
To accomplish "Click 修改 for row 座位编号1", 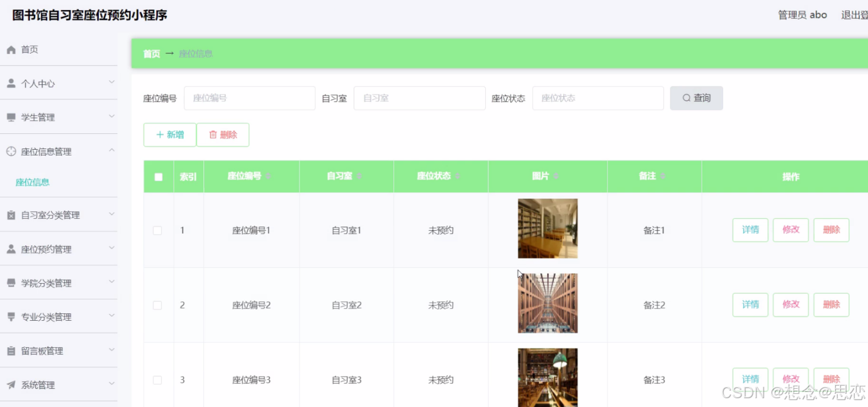I will (x=791, y=230).
